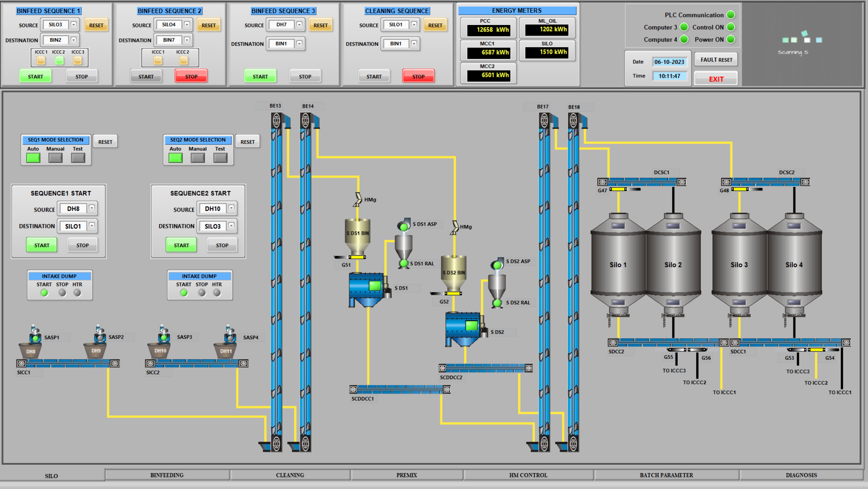Switch to the BATCH PARAMETER tab
Viewport: 868px width, 489px height.
click(x=667, y=475)
